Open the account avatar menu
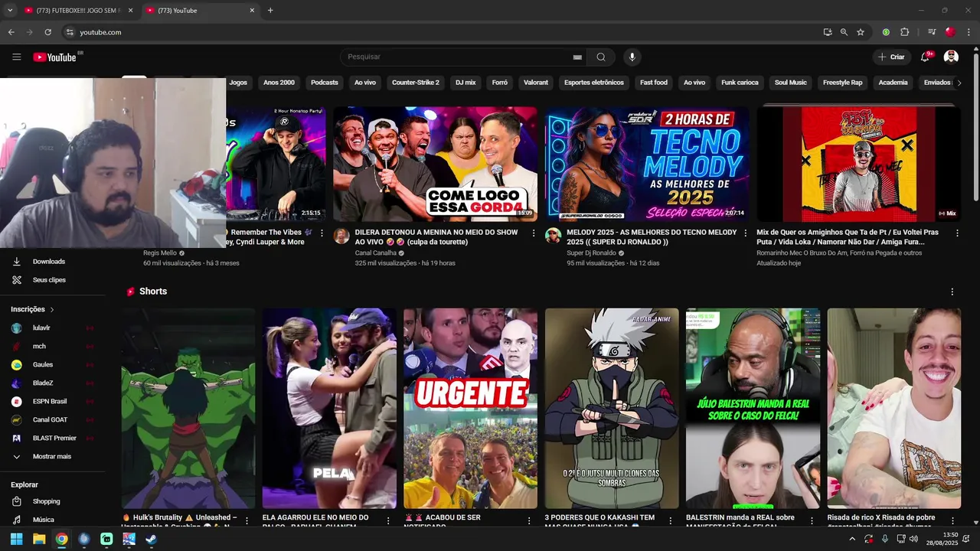980x551 pixels. click(x=951, y=57)
